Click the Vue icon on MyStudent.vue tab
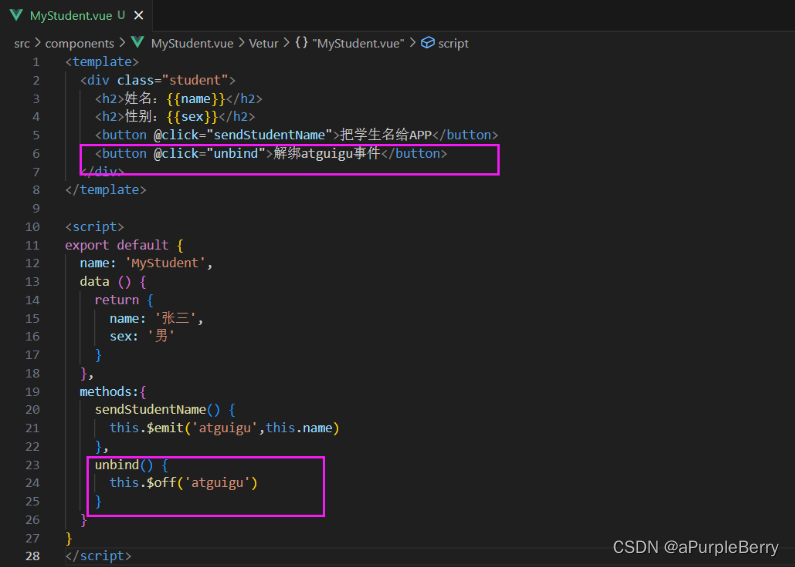This screenshot has height=567, width=795. [16, 15]
